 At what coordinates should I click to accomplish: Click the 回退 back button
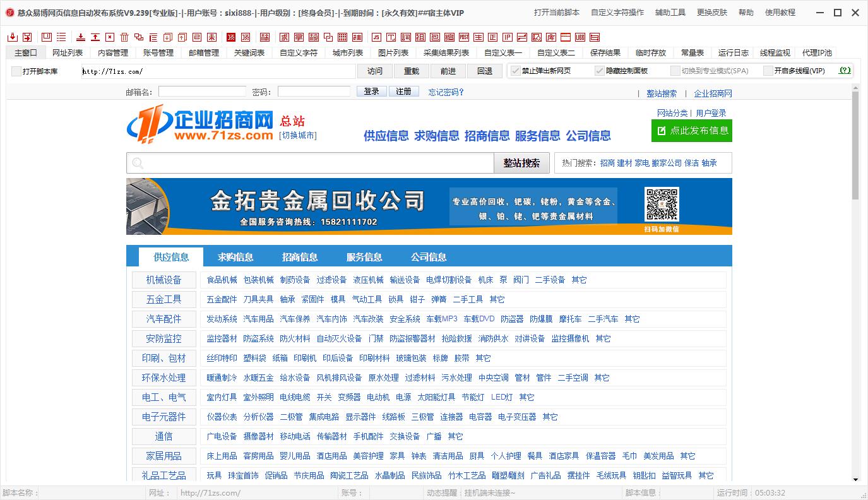485,71
